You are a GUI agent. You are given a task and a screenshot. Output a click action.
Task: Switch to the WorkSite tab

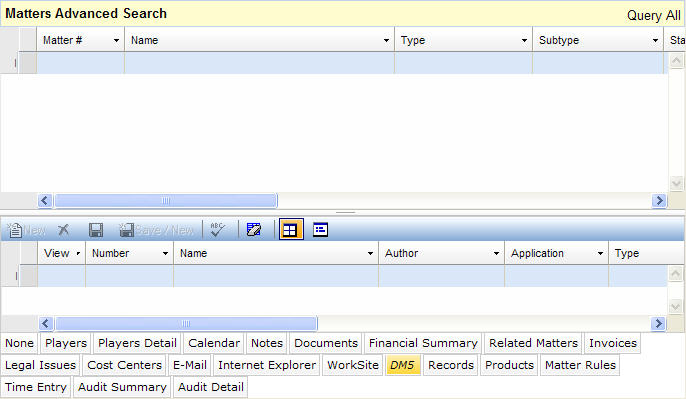pyautogui.click(x=353, y=365)
